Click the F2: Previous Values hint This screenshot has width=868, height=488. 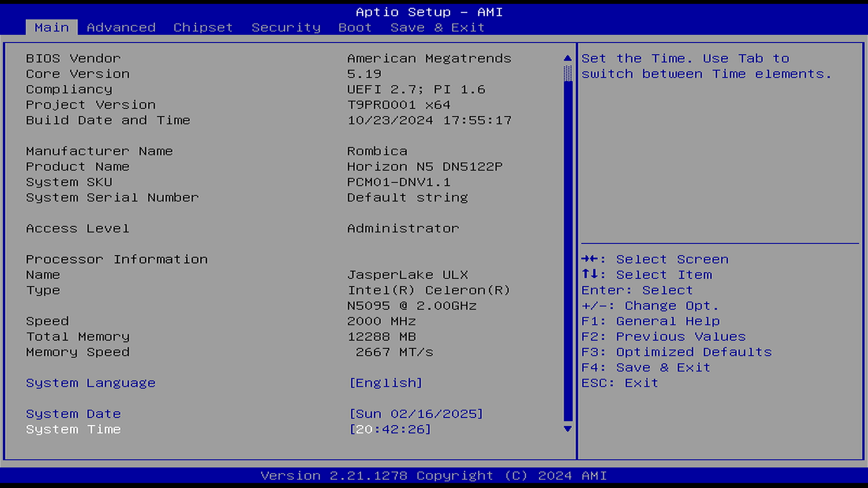pos(663,337)
